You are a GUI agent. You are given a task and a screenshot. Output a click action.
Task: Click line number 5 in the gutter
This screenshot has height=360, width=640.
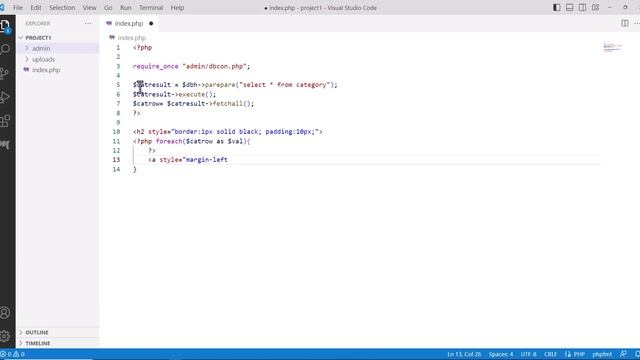[118, 85]
